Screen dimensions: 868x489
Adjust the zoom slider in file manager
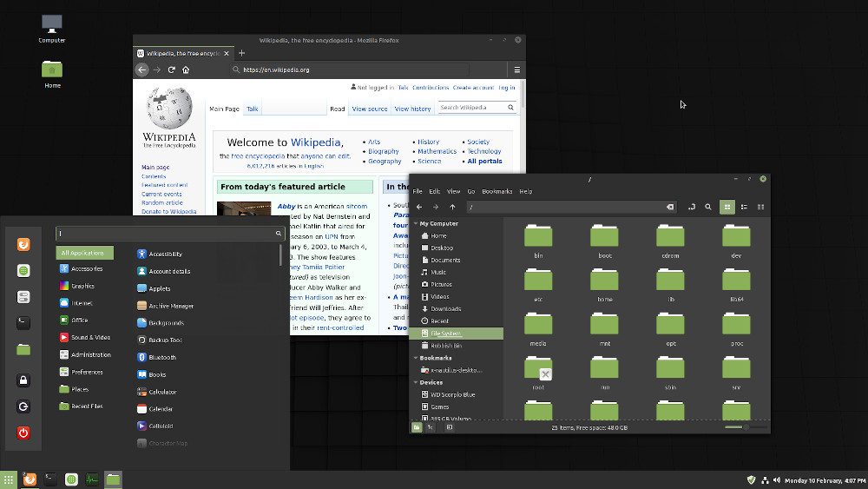pyautogui.click(x=746, y=427)
